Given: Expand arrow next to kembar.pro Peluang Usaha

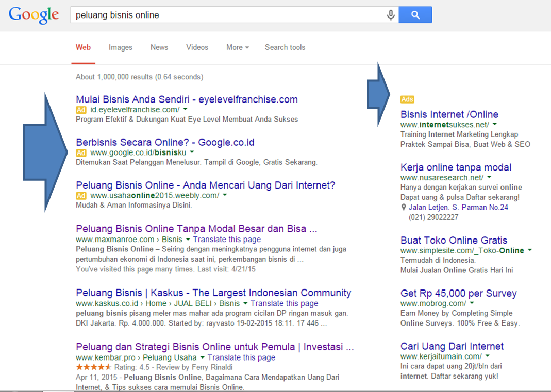Looking at the screenshot, I should pyautogui.click(x=203, y=357).
